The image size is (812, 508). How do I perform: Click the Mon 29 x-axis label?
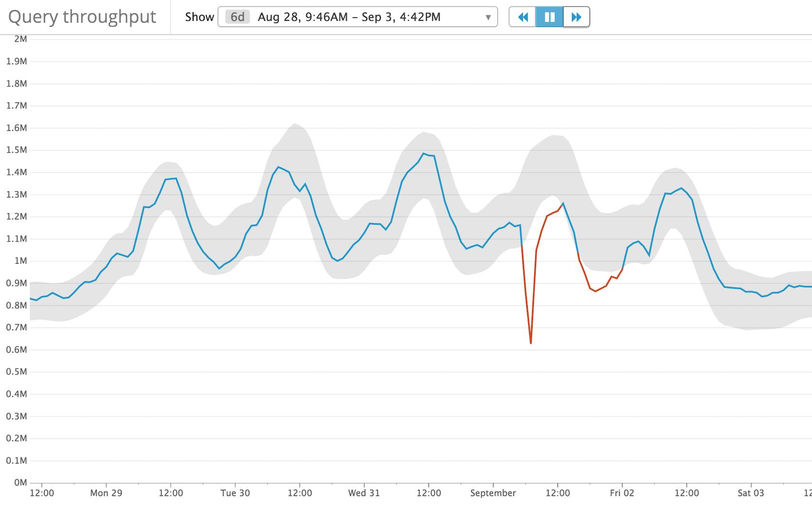coord(106,493)
